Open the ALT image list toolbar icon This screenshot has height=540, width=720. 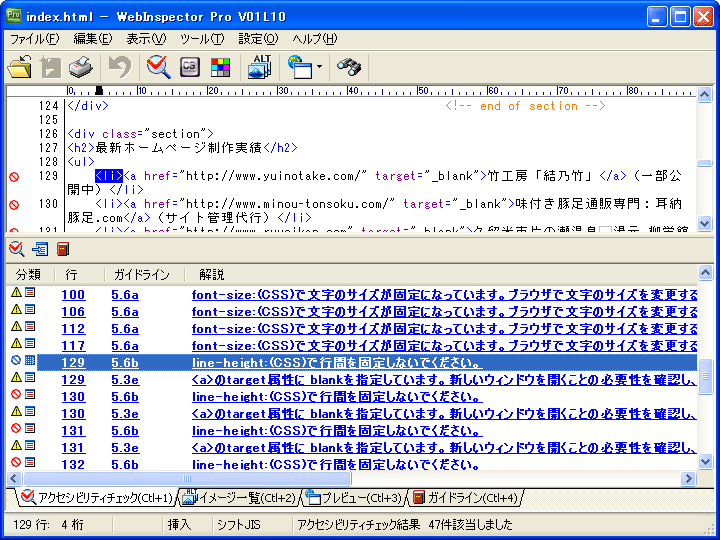tap(260, 67)
